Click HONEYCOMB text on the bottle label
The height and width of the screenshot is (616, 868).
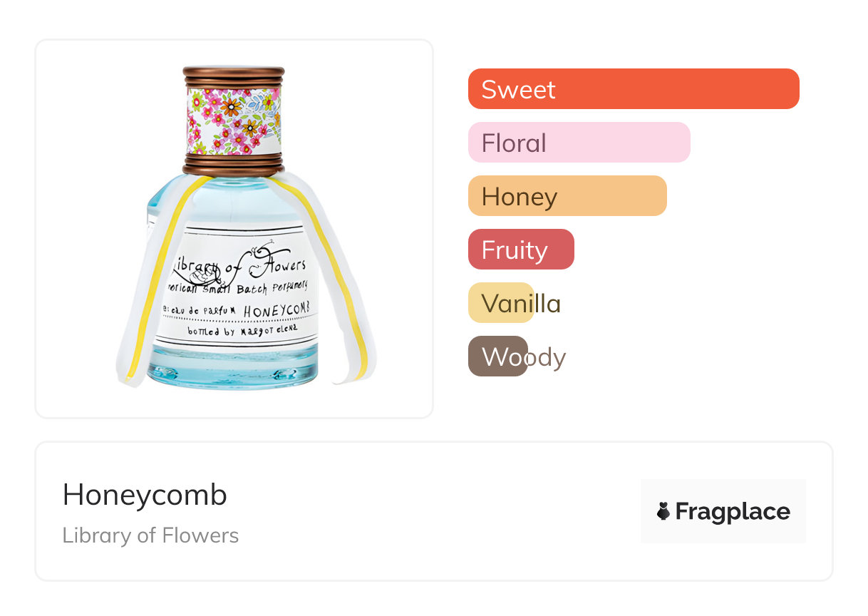pyautogui.click(x=280, y=311)
